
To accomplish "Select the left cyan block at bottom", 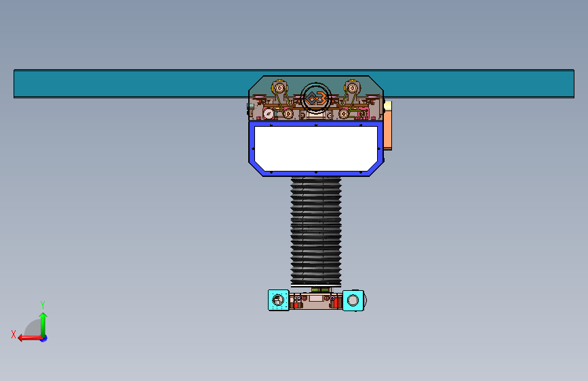I will tap(279, 300).
